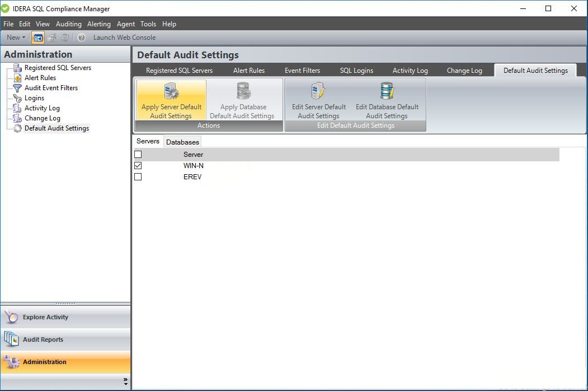This screenshot has width=588, height=391.
Task: Select Change Log in tree
Action: click(x=43, y=118)
